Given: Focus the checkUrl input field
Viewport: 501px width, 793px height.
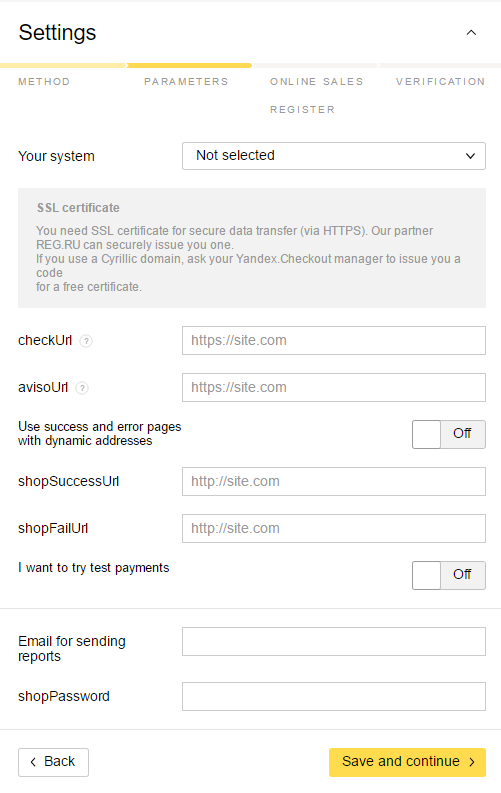Looking at the screenshot, I should click(x=334, y=340).
